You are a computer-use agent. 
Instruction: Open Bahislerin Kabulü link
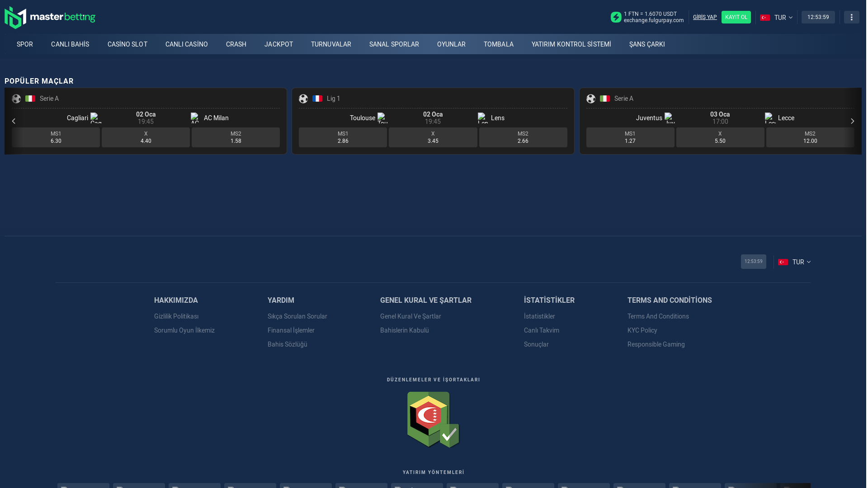click(x=405, y=330)
